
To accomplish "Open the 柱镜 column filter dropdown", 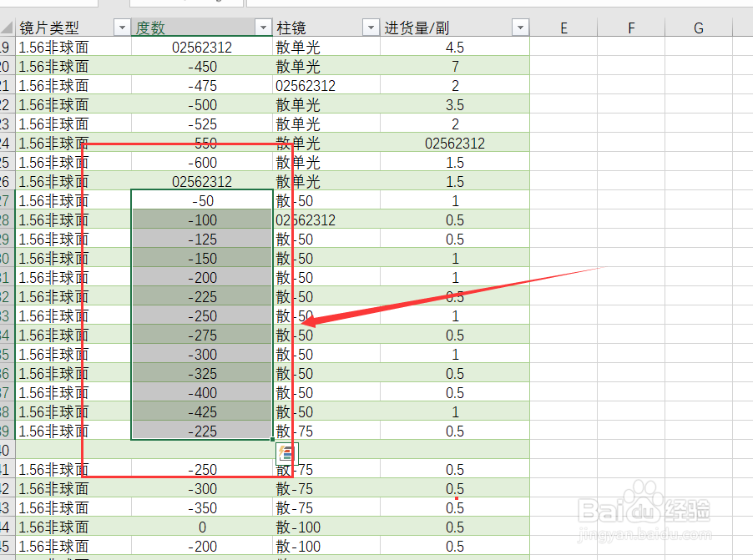I will 370,28.
